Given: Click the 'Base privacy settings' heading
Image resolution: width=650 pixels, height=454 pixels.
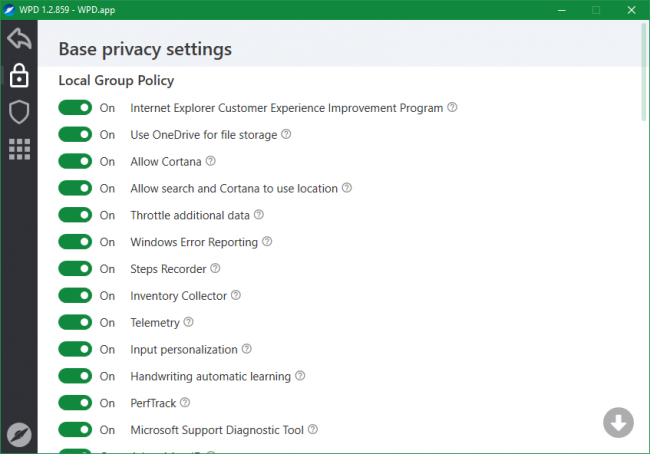Looking at the screenshot, I should [145, 49].
